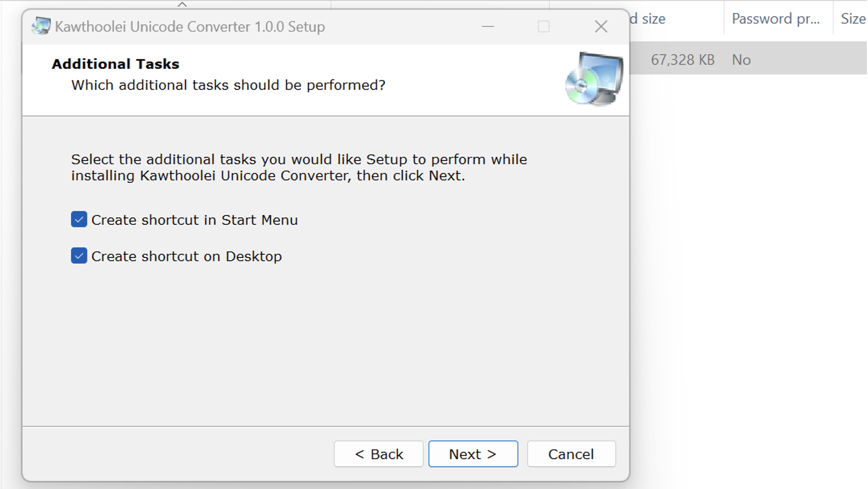The image size is (868, 489).
Task: Click the 'Additional Tasks' heading
Action: click(115, 64)
